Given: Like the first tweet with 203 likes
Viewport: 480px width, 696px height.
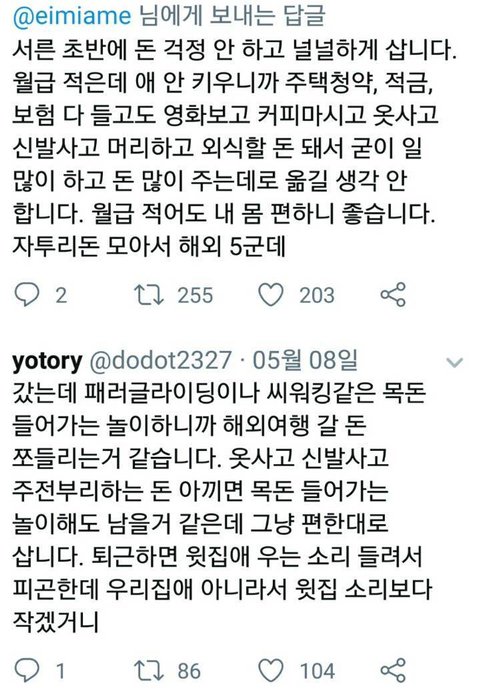Looking at the screenshot, I should (271, 295).
